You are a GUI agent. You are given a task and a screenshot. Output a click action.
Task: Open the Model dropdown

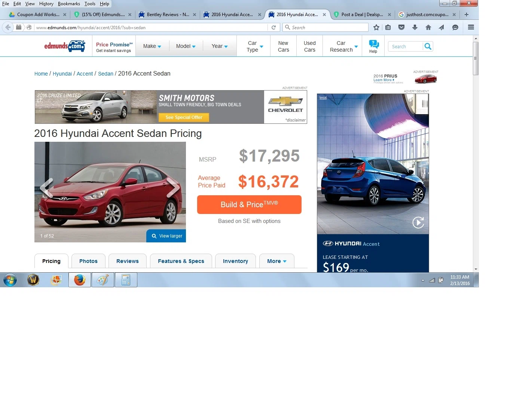pos(186,46)
